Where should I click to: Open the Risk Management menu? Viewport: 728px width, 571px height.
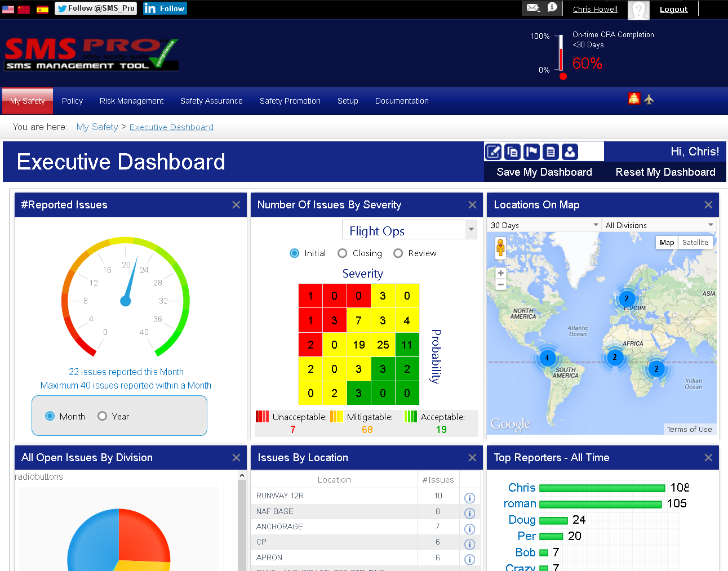(x=131, y=101)
